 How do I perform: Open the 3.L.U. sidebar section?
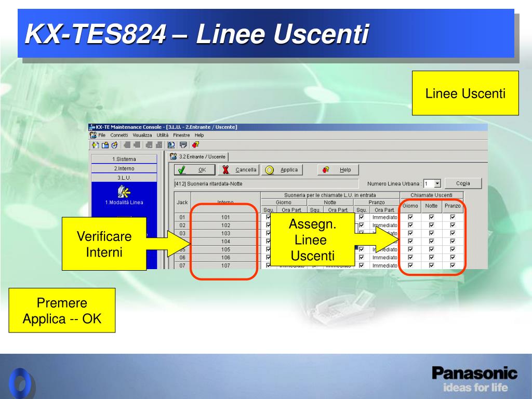click(124, 178)
